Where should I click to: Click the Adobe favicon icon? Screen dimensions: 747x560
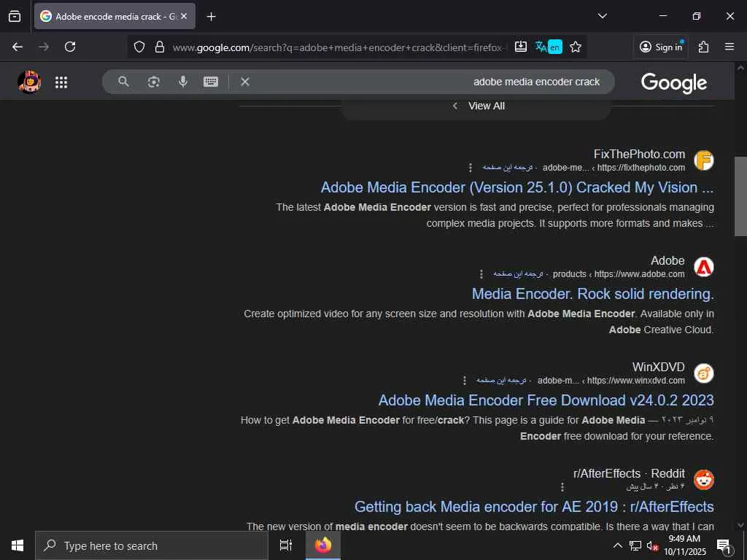704,267
